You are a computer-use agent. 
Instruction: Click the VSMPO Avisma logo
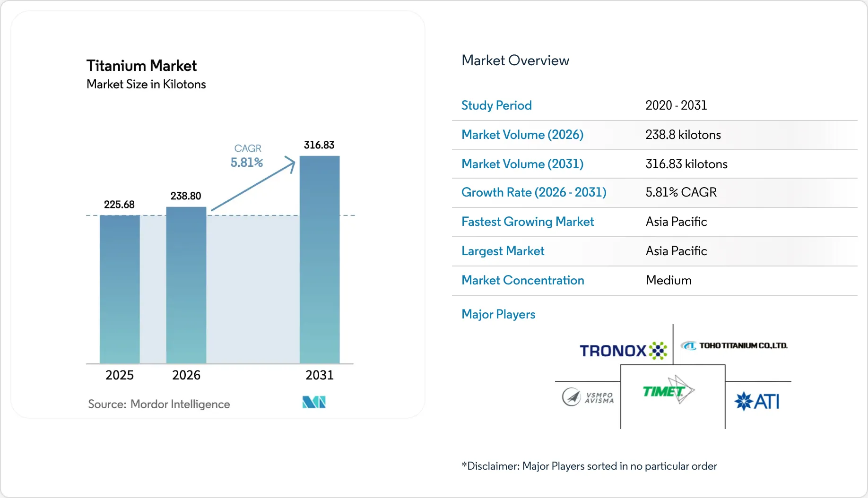tap(588, 397)
